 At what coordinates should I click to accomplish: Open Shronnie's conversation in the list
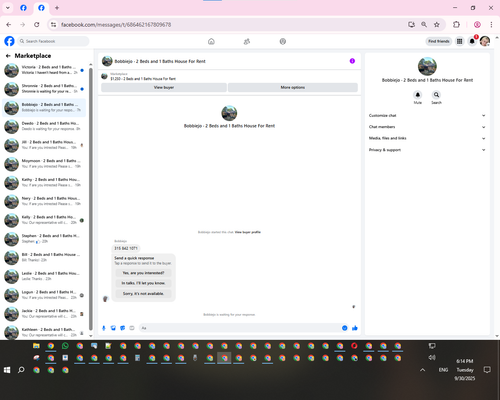click(x=44, y=89)
